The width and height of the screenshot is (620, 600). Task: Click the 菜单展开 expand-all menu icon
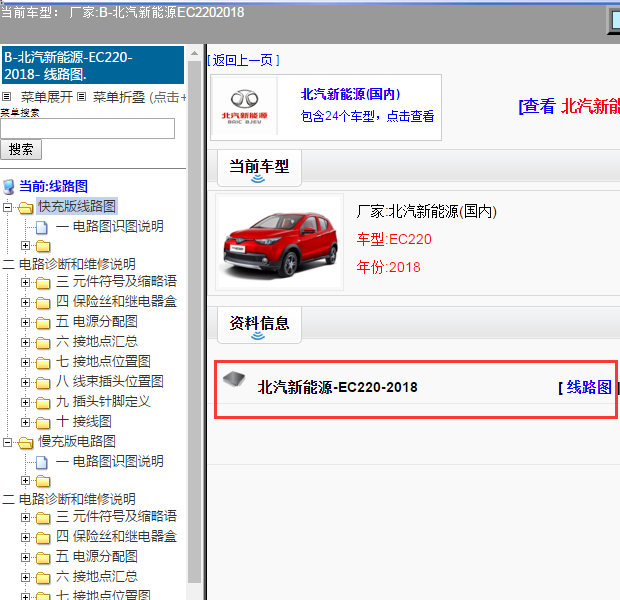pos(6,97)
